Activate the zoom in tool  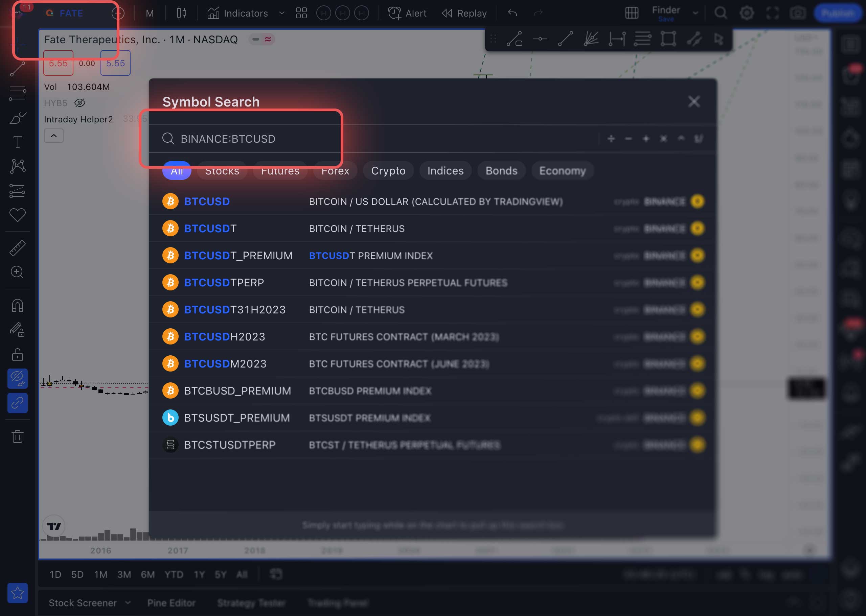tap(18, 272)
